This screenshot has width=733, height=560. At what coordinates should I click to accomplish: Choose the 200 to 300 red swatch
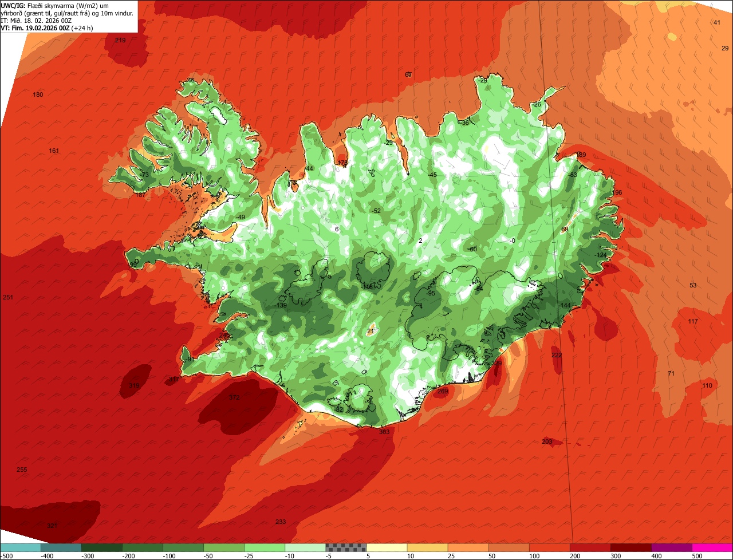coord(590,547)
